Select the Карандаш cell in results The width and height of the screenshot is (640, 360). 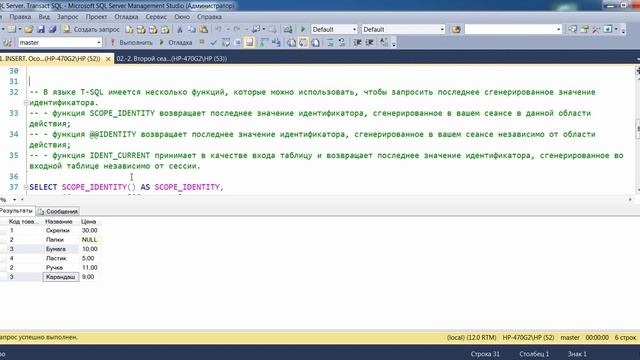click(x=61, y=277)
